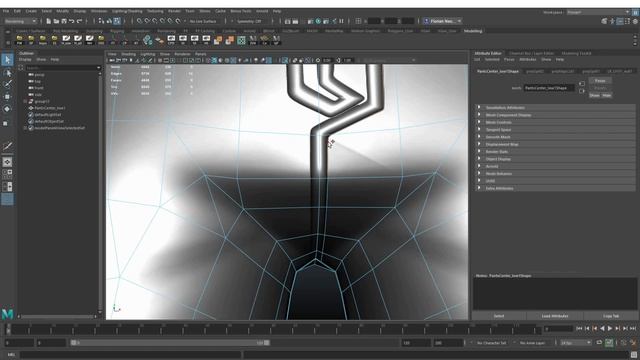Click the New Scene icon
Image resolution: width=640 pixels, height=360 pixels.
click(49, 21)
